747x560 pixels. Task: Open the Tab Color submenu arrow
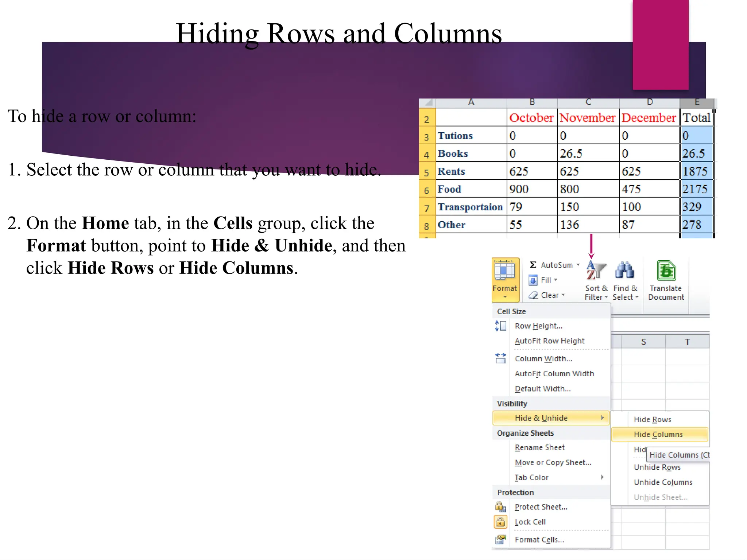(602, 477)
